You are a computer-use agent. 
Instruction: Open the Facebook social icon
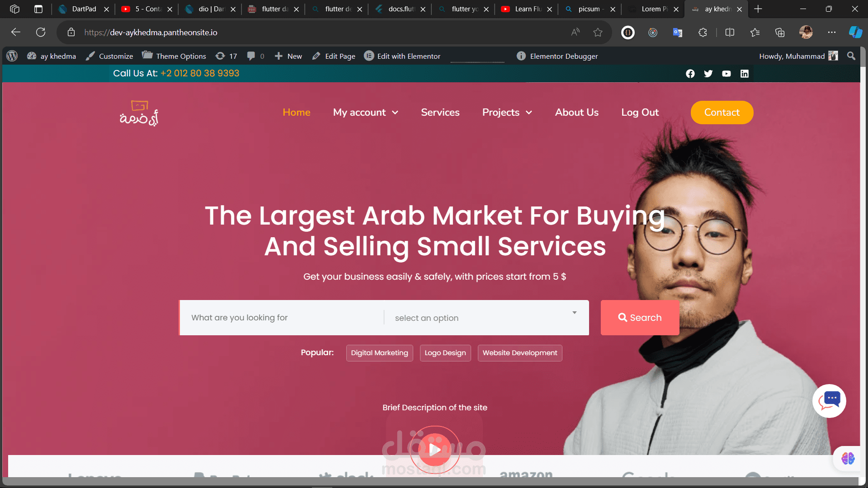point(690,74)
